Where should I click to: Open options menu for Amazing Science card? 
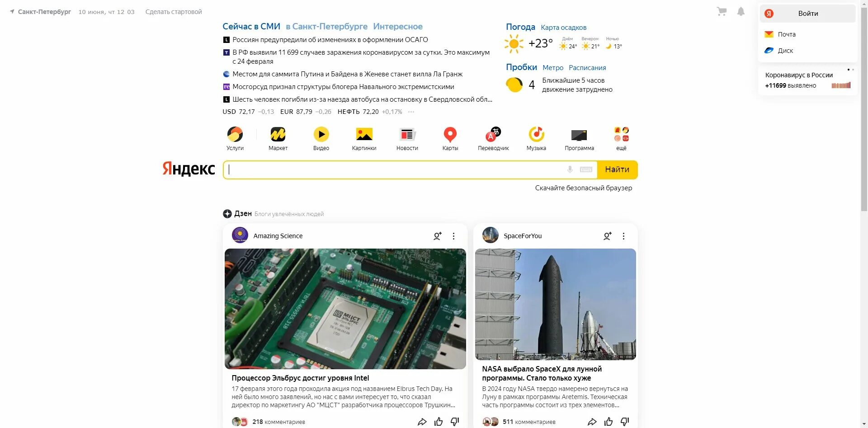[453, 236]
